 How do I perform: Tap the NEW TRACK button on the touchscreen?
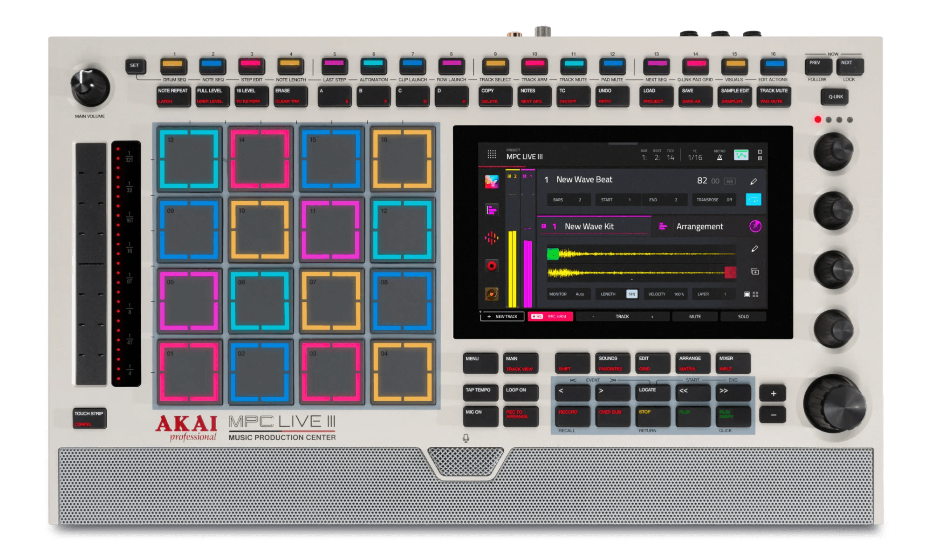(502, 316)
